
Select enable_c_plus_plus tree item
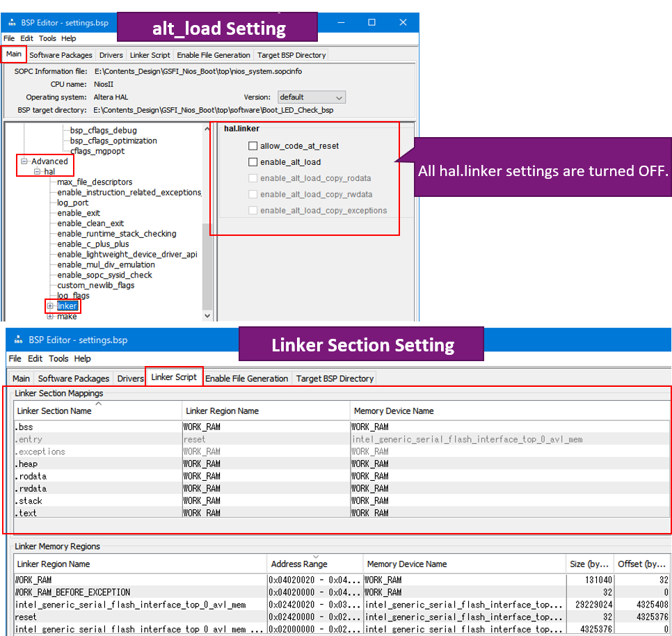coord(93,244)
